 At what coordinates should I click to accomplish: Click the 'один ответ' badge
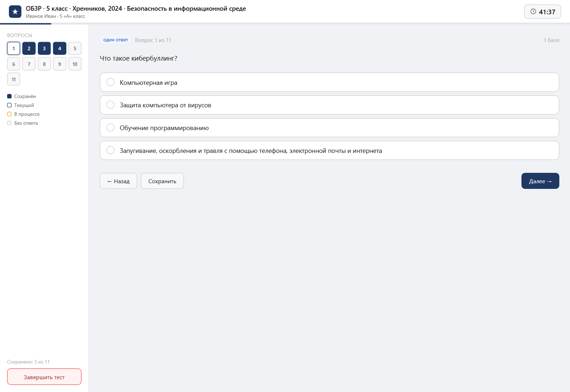115,40
